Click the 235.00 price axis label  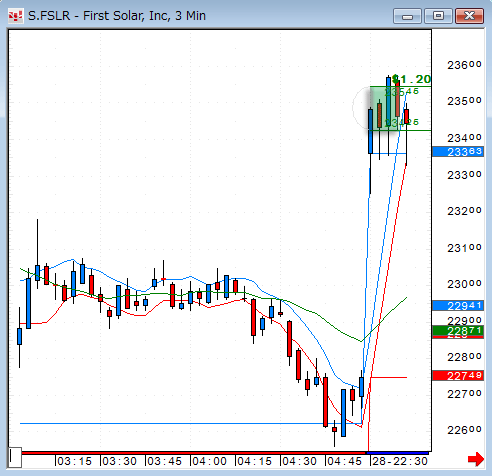tap(464, 101)
